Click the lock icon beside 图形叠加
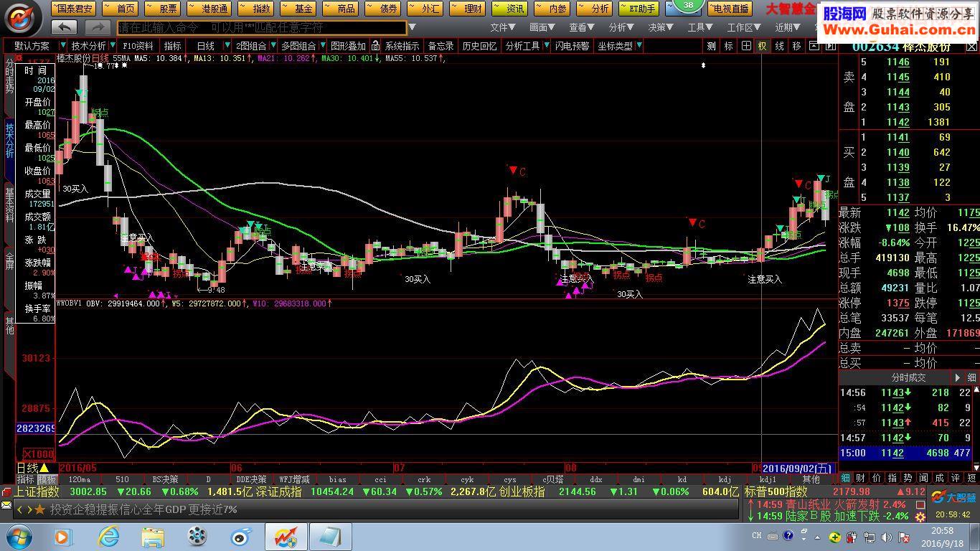Image resolution: width=980 pixels, height=551 pixels. coord(375,46)
